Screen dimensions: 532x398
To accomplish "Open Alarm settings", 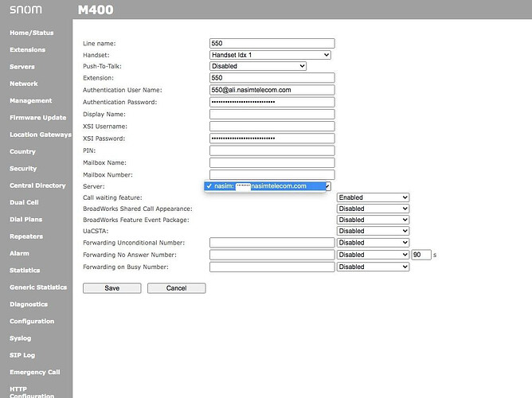I will click(19, 253).
